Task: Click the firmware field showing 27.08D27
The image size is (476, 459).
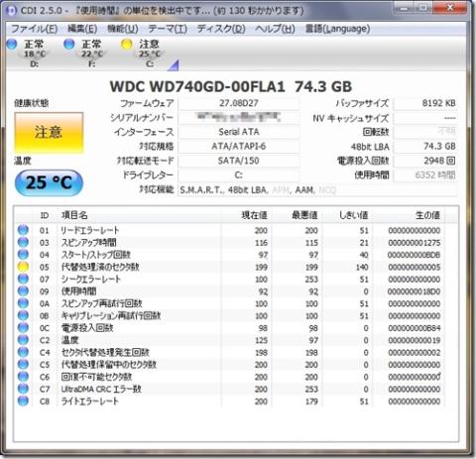Action: pos(239,103)
